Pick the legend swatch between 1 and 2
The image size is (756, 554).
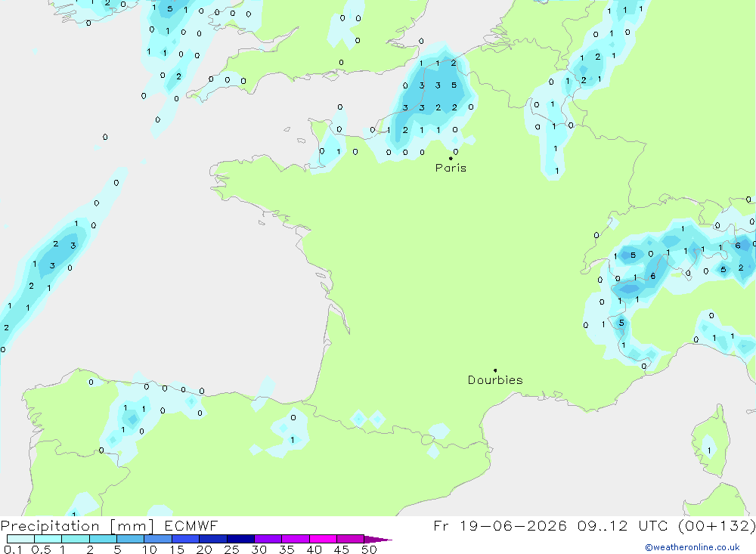coord(75,539)
